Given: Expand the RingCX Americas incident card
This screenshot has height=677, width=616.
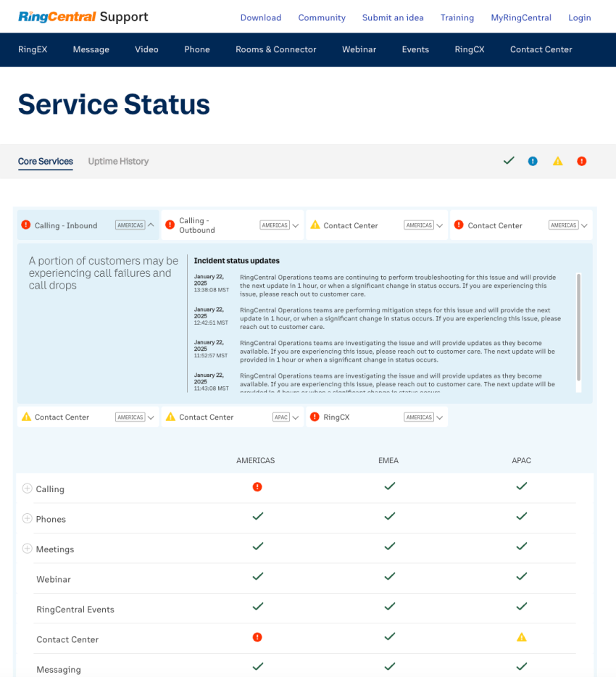Looking at the screenshot, I should click(x=439, y=418).
